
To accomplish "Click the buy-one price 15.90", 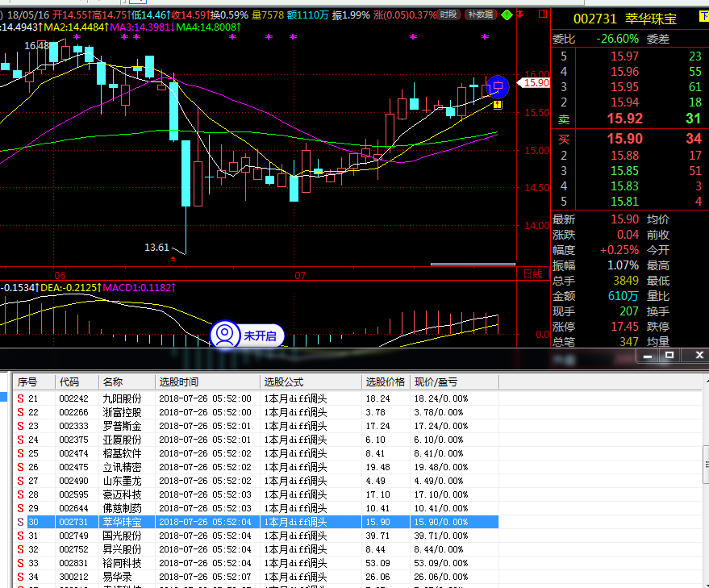I will point(624,139).
